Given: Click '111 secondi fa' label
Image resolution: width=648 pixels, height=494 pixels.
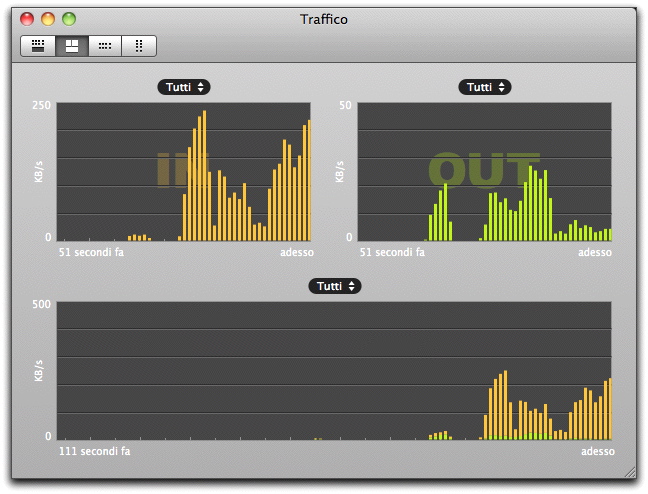Looking at the screenshot, I should [95, 451].
